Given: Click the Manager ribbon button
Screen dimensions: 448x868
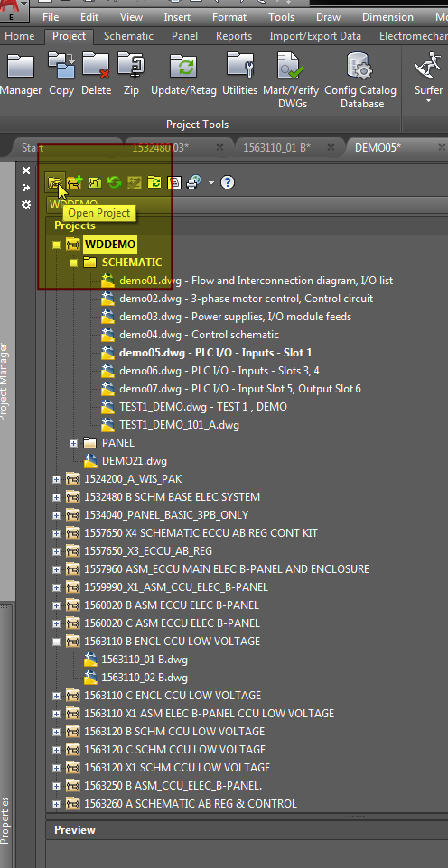Looking at the screenshot, I should pyautogui.click(x=21, y=75).
